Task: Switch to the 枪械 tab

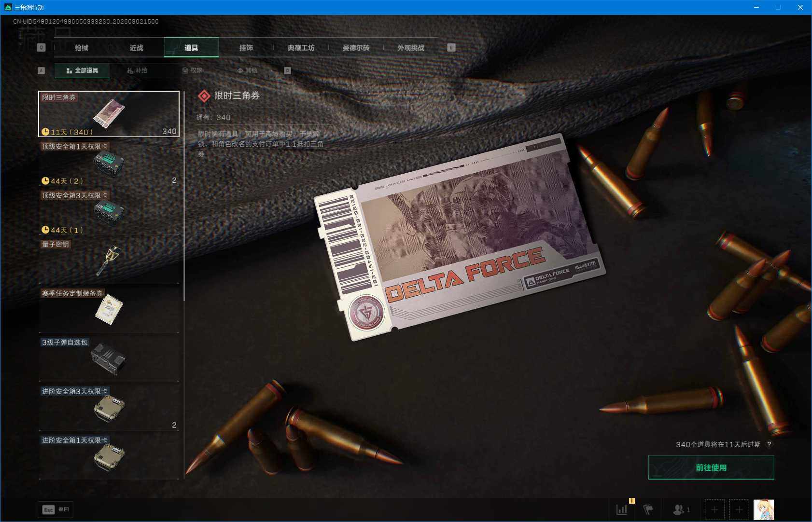Action: (x=82, y=48)
